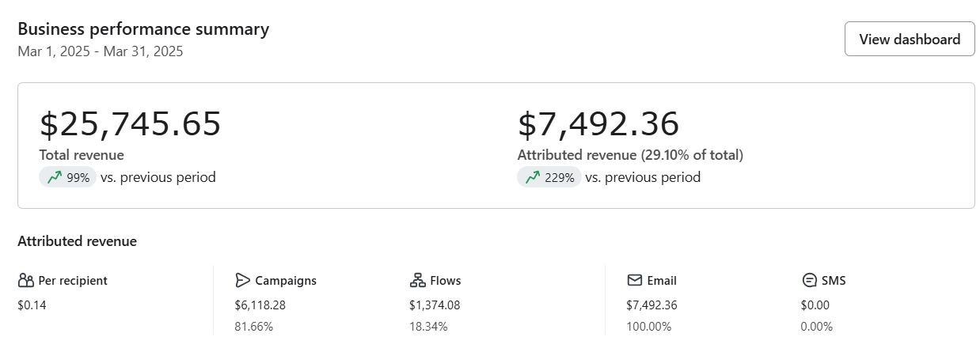Image resolution: width=980 pixels, height=352 pixels.
Task: Click the Per recipient $0.14 value
Action: 32,305
